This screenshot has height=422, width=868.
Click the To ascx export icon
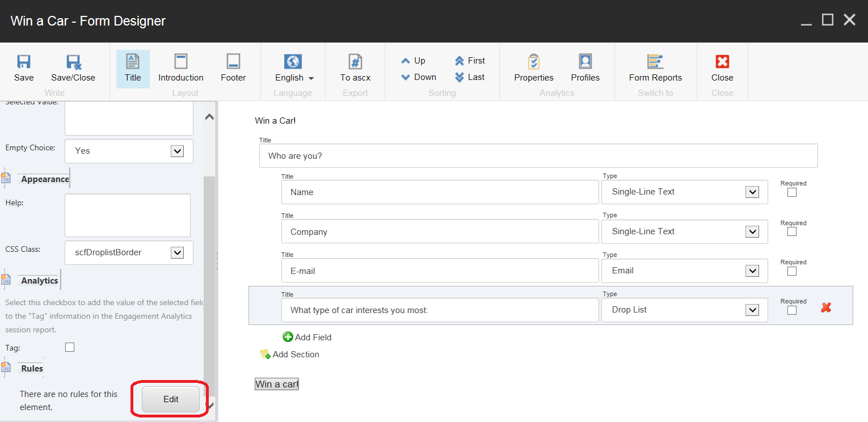(x=355, y=62)
